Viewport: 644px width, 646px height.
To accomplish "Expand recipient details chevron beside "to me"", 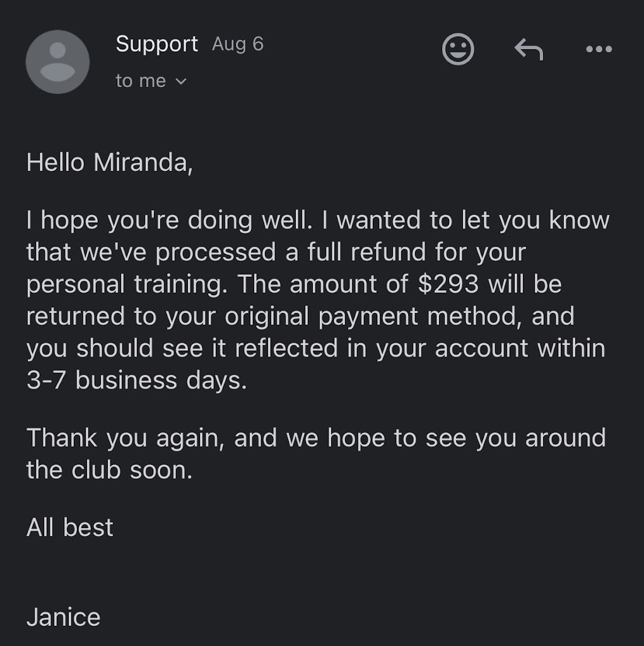I will (x=181, y=81).
